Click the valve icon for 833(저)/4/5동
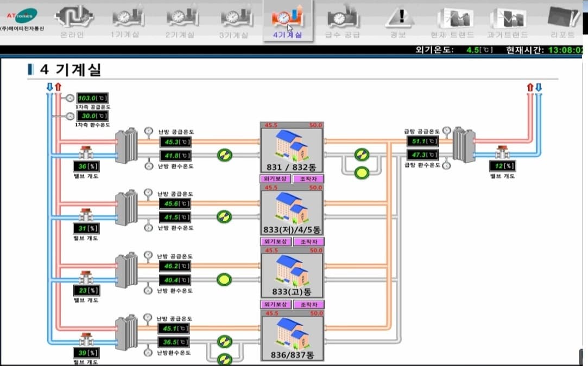Viewport: 588px width, 366px height. click(x=86, y=215)
